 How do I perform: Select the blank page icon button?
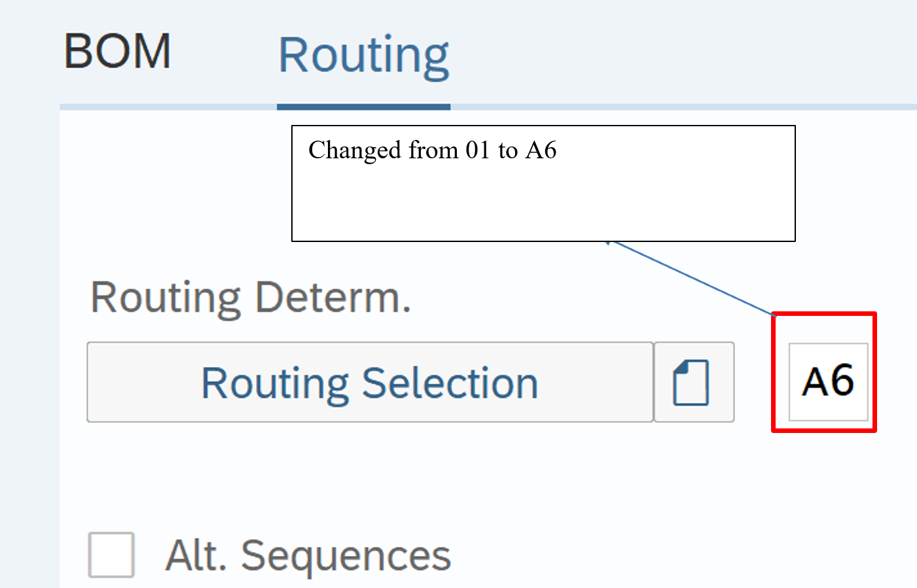pos(693,383)
